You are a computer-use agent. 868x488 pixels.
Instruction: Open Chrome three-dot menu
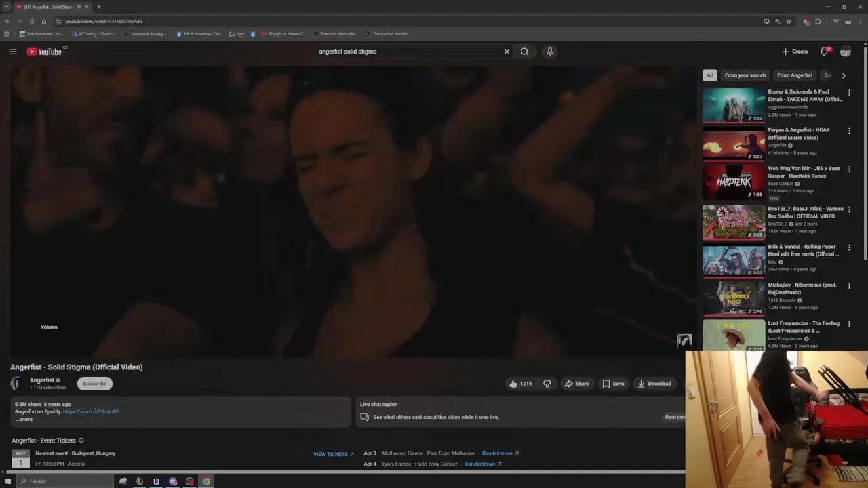(x=859, y=21)
